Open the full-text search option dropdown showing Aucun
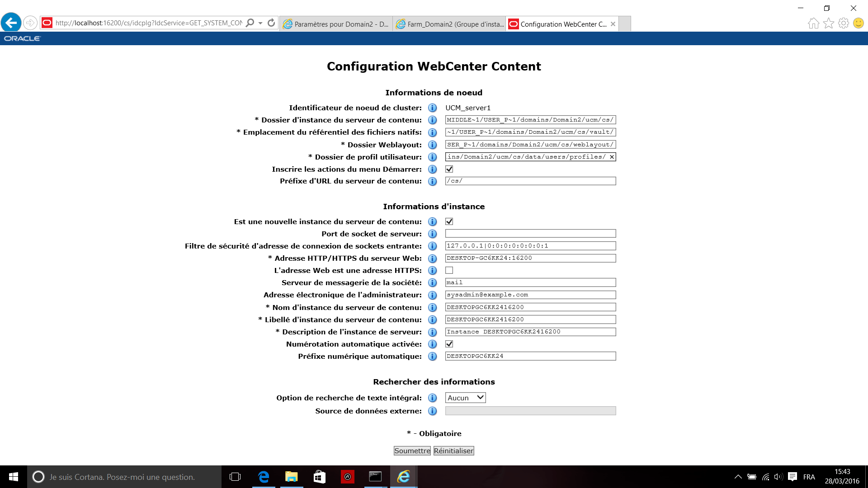This screenshot has height=488, width=868. pyautogui.click(x=465, y=398)
